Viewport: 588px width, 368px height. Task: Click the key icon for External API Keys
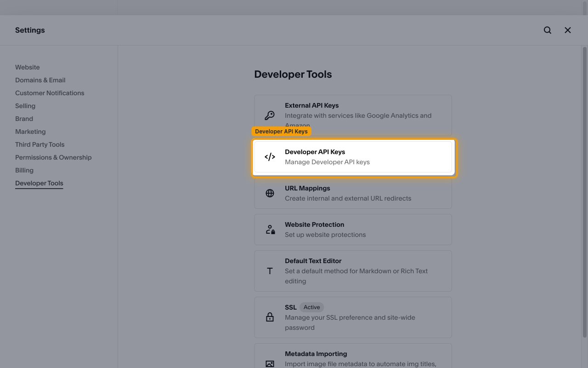tap(270, 115)
